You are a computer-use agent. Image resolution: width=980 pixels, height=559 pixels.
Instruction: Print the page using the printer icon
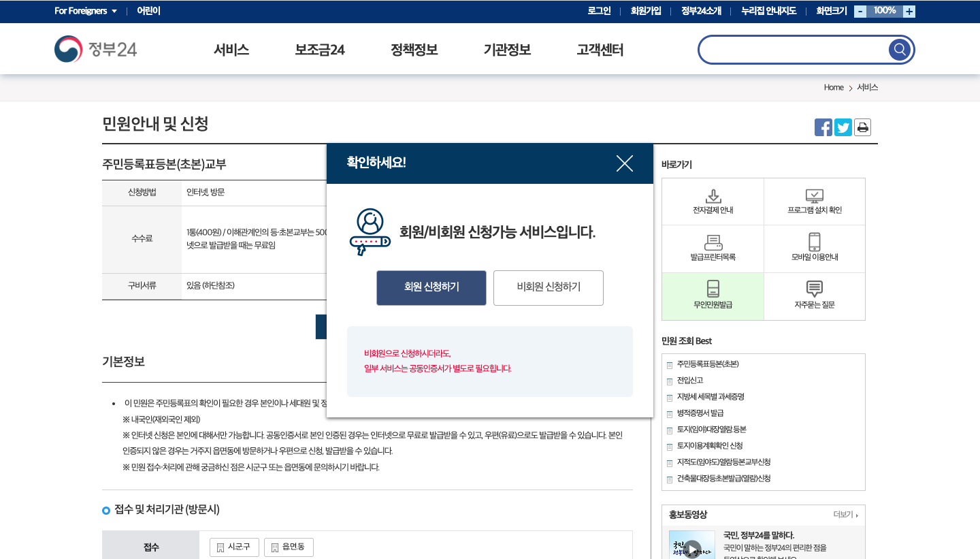pyautogui.click(x=862, y=127)
